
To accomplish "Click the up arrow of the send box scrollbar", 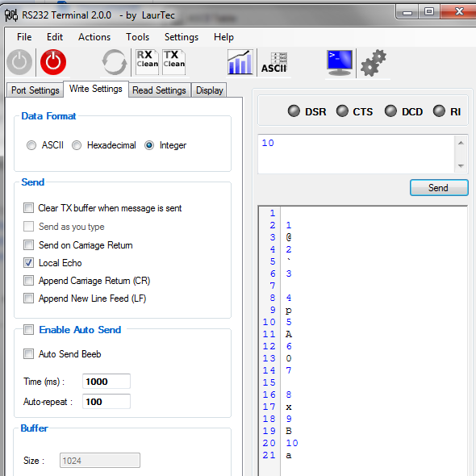I will pos(461,143).
